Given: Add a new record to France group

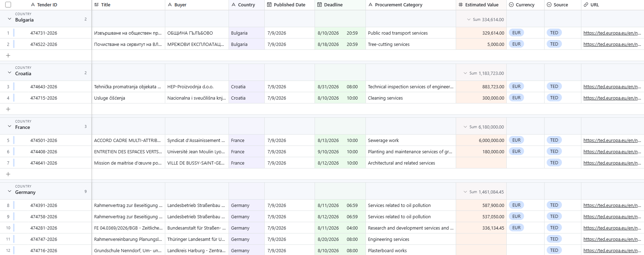Looking at the screenshot, I should (x=8, y=174).
